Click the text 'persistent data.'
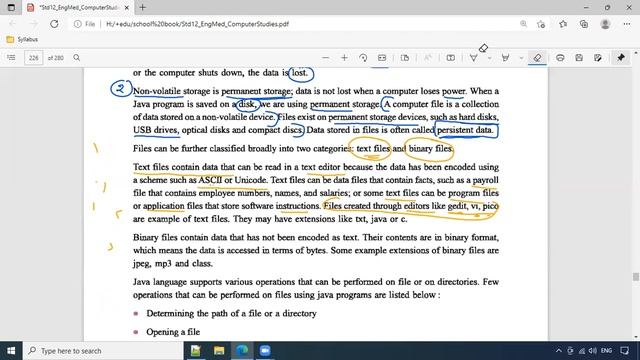The height and width of the screenshot is (360, 640). pos(465,130)
